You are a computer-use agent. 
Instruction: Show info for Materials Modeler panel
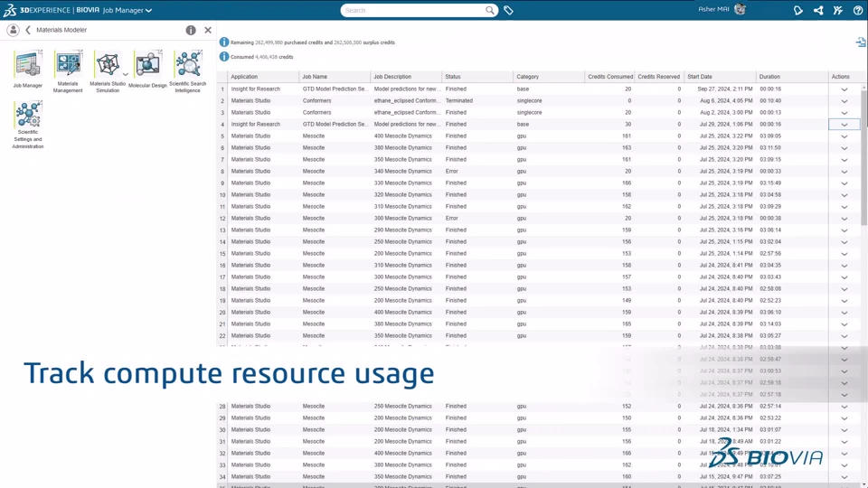pos(191,30)
